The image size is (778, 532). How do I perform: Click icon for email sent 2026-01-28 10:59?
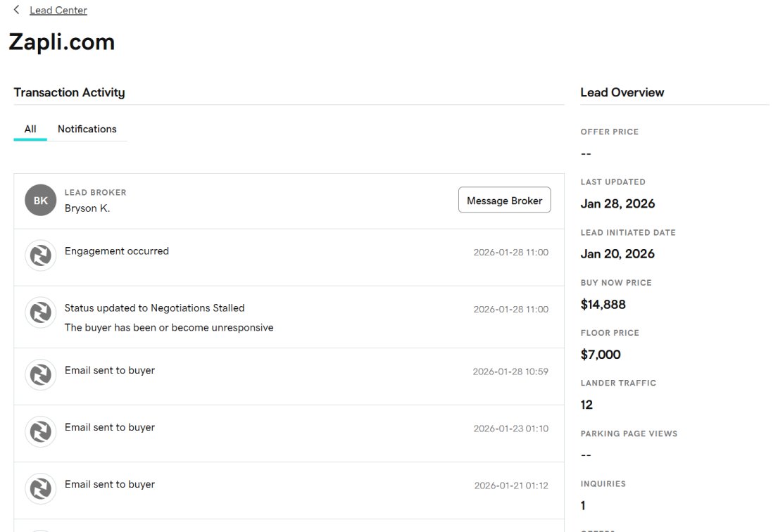click(41, 375)
